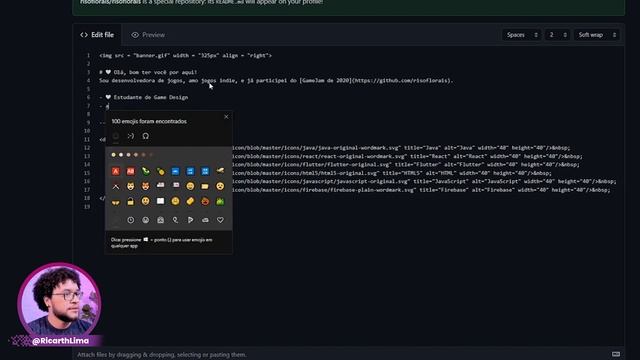
Task: Click the markdown icon beside the attach bar
Action: (616, 354)
